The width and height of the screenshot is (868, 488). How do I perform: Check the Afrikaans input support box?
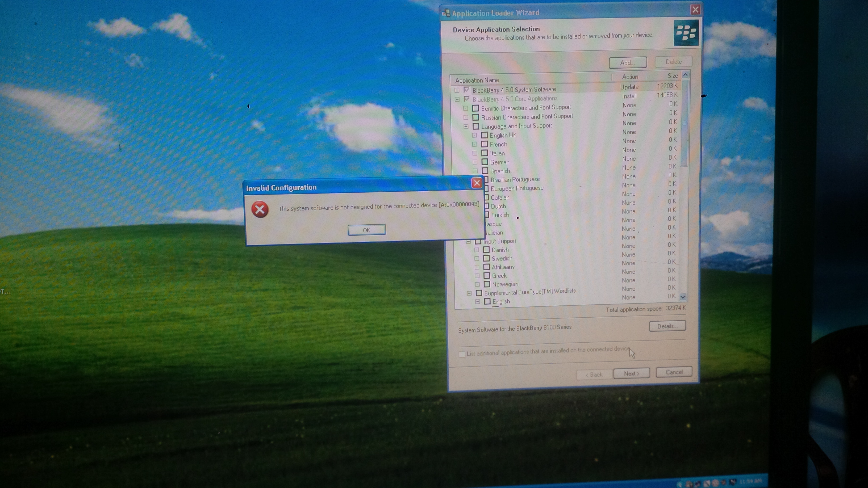487,267
